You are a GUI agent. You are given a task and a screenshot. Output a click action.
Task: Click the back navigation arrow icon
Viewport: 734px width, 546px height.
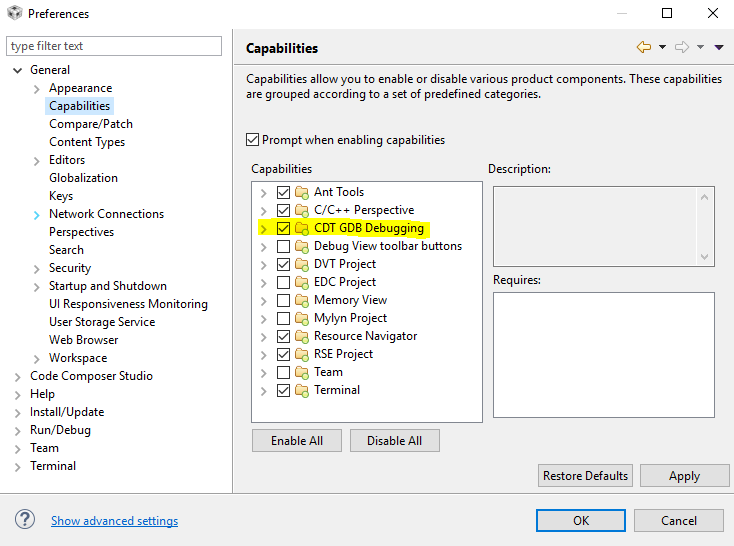644,47
